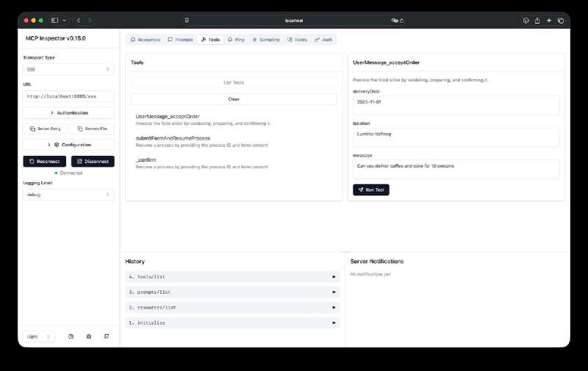Click the message input field
The height and width of the screenshot is (371, 588).
tap(456, 169)
